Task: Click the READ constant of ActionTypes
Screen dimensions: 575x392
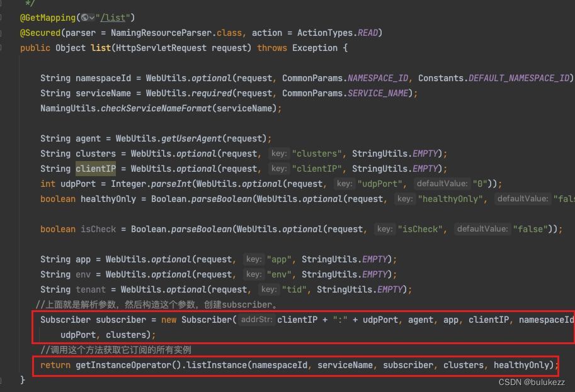Action: click(368, 33)
